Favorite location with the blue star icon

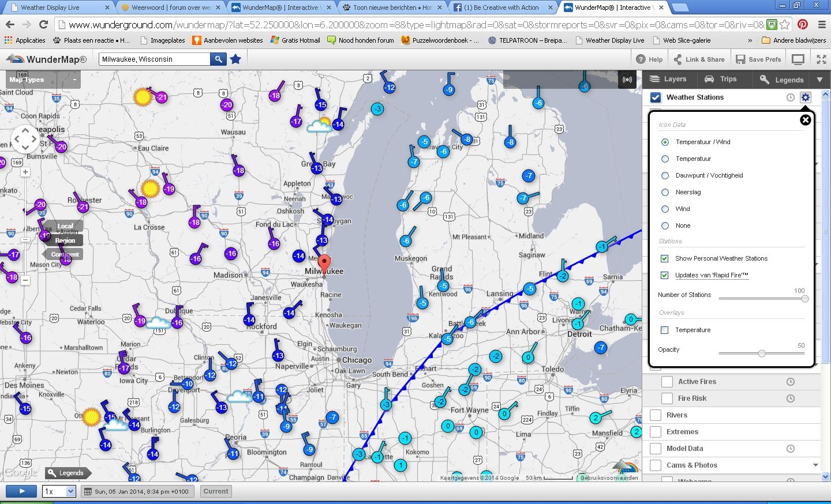[x=235, y=59]
